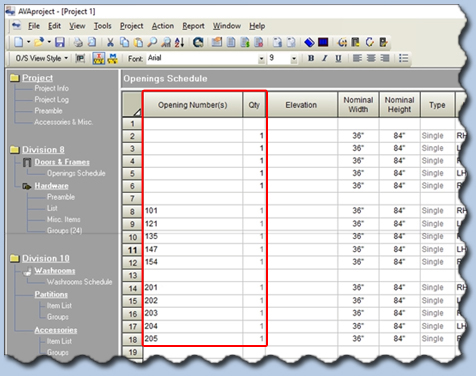
Task: Click the document with red mark icon
Action: click(259, 42)
